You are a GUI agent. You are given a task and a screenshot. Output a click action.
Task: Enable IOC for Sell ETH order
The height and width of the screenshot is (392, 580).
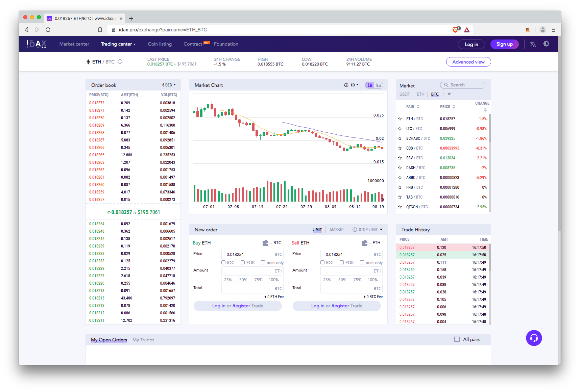coord(322,262)
